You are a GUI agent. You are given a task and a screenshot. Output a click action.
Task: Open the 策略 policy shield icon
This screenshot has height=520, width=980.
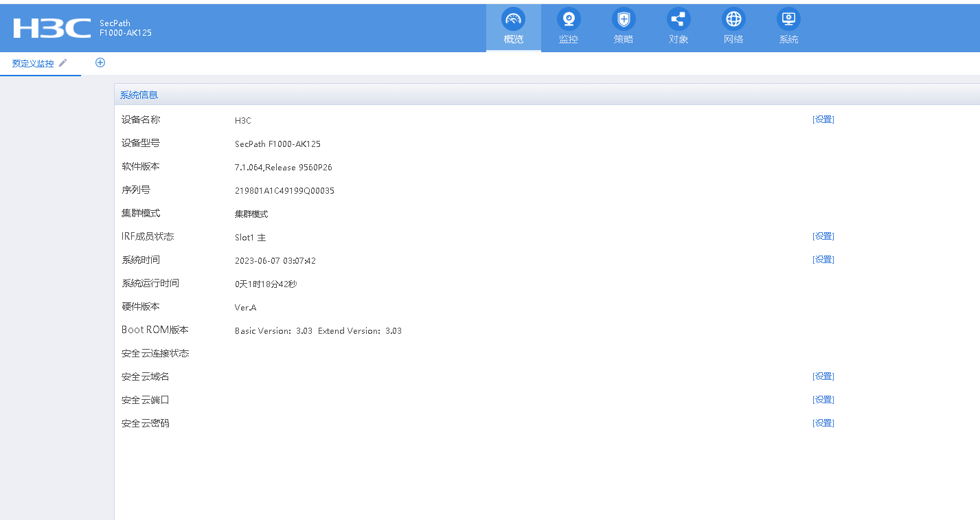pyautogui.click(x=624, y=19)
